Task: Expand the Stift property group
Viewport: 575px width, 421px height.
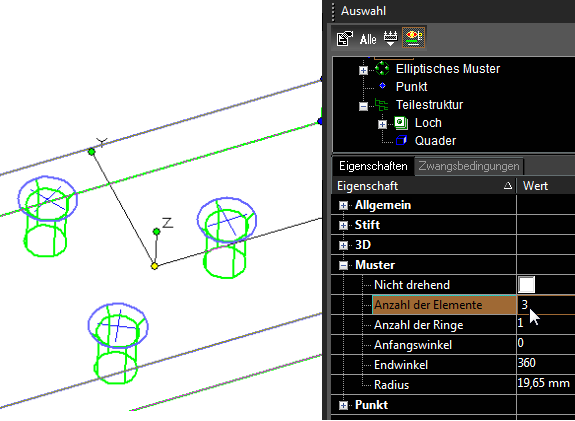Action: (343, 225)
